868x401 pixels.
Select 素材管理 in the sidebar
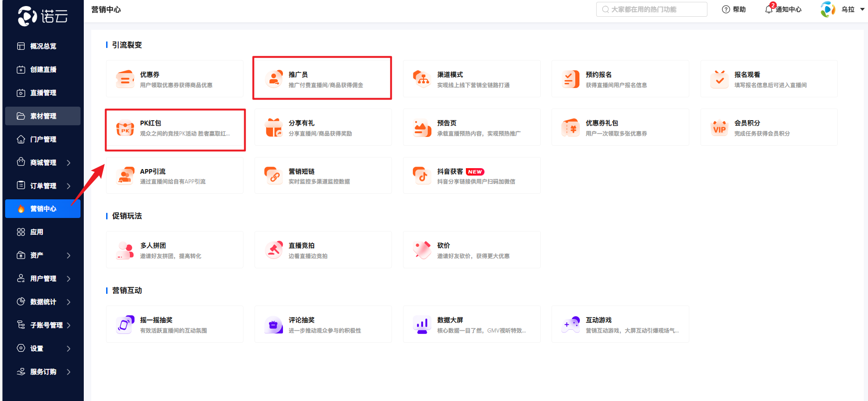[x=43, y=116]
